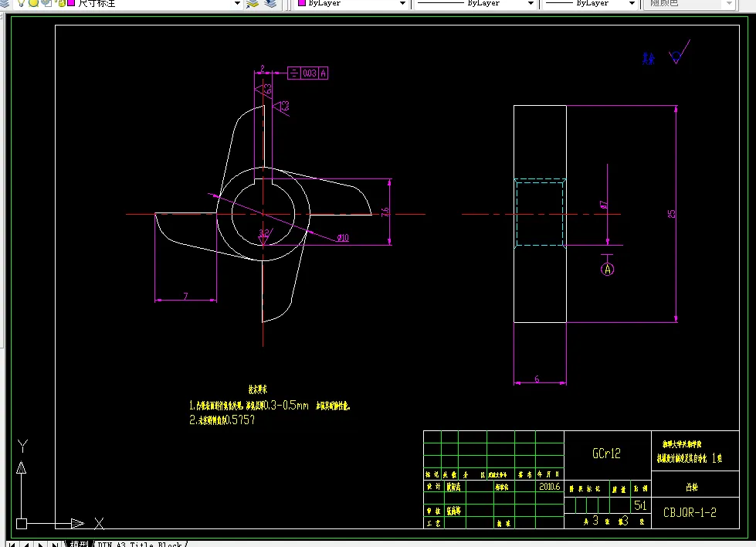Select the ø10 diameter dimension
The height and width of the screenshot is (547, 756).
coord(343,238)
